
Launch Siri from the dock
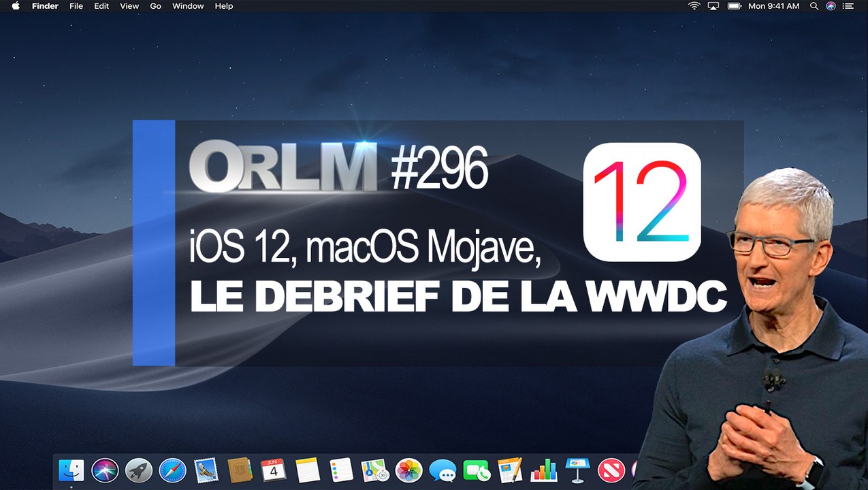pyautogui.click(x=105, y=470)
